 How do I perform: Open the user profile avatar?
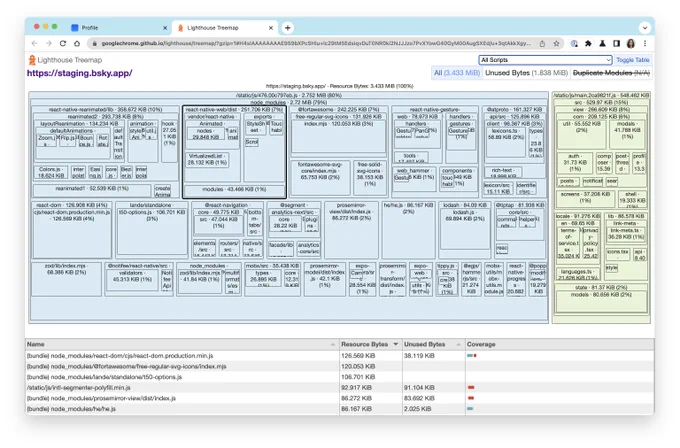click(631, 43)
